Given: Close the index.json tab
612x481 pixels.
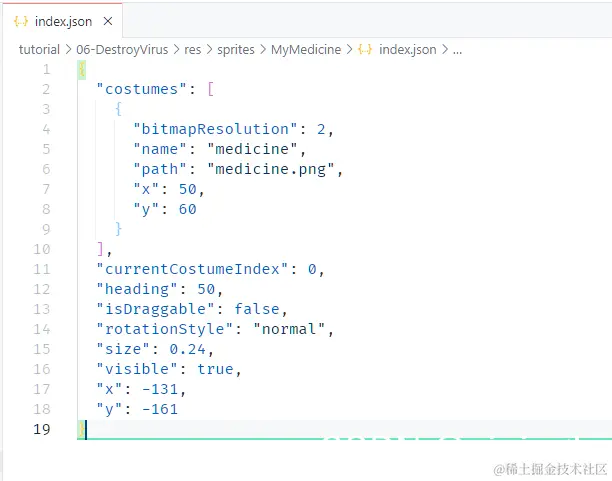Looking at the screenshot, I should click(x=108, y=21).
